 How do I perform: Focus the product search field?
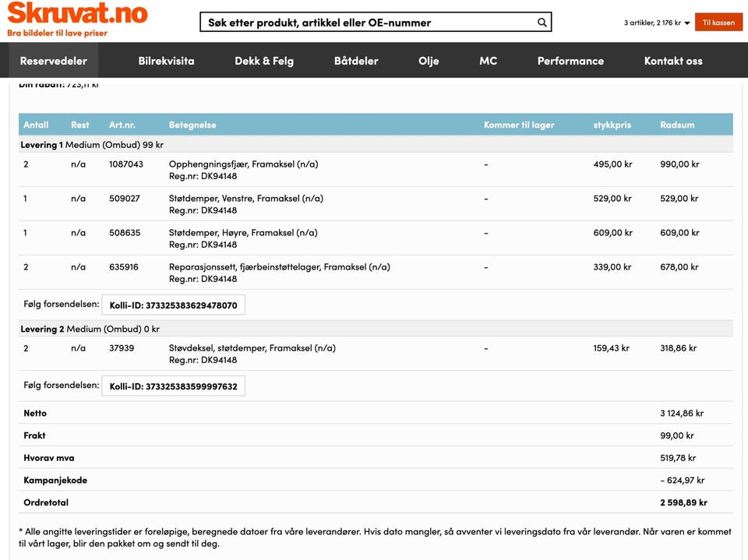pos(376,23)
